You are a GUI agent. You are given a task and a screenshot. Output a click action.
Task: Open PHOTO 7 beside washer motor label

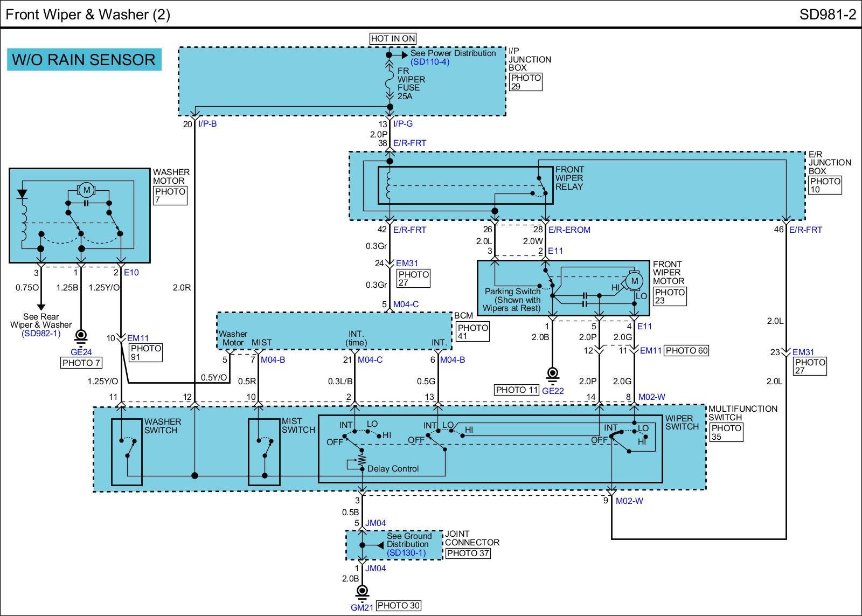(x=170, y=196)
